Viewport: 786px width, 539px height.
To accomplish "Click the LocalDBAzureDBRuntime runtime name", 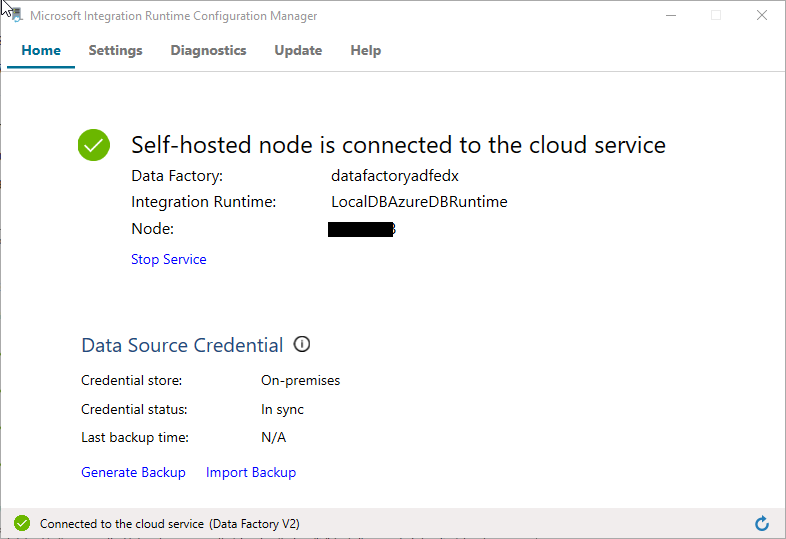I will pyautogui.click(x=419, y=202).
